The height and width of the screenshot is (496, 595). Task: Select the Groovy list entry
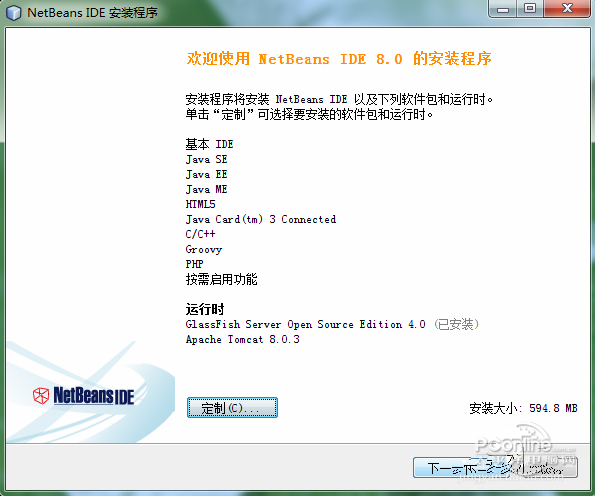click(x=204, y=249)
